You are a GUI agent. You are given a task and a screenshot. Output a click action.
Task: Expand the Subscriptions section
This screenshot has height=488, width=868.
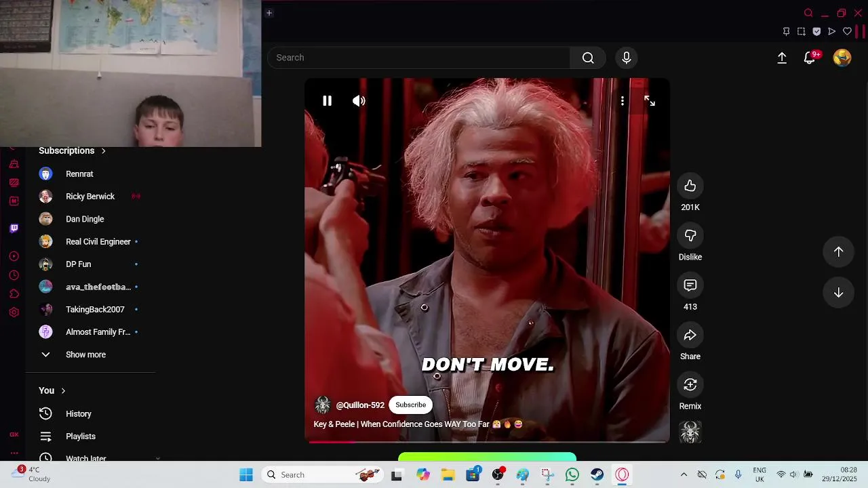73,150
